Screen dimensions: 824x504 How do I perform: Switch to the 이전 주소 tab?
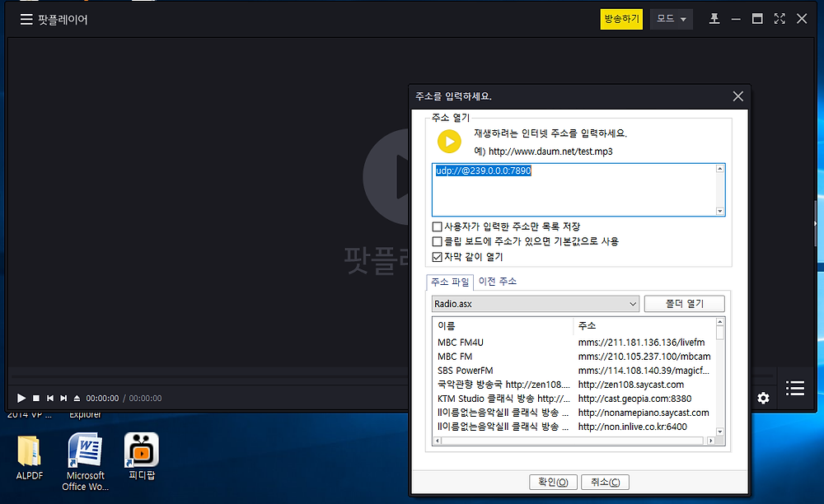(x=497, y=282)
